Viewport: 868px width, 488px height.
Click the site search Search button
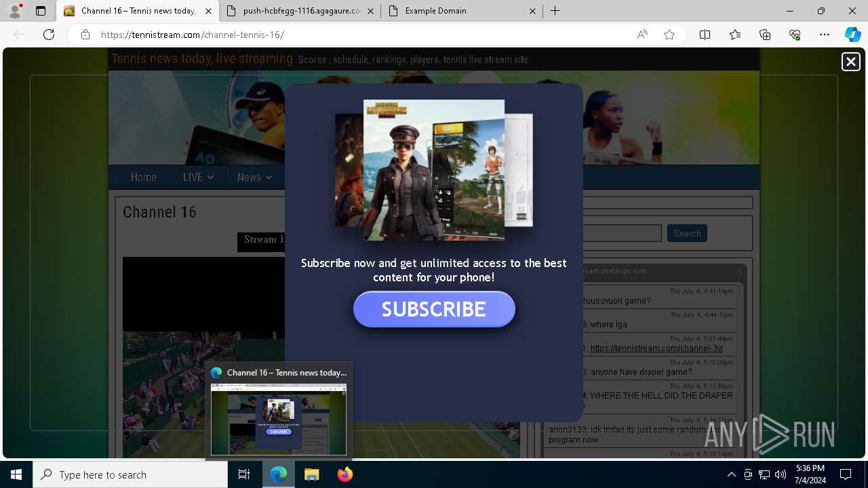coord(687,233)
